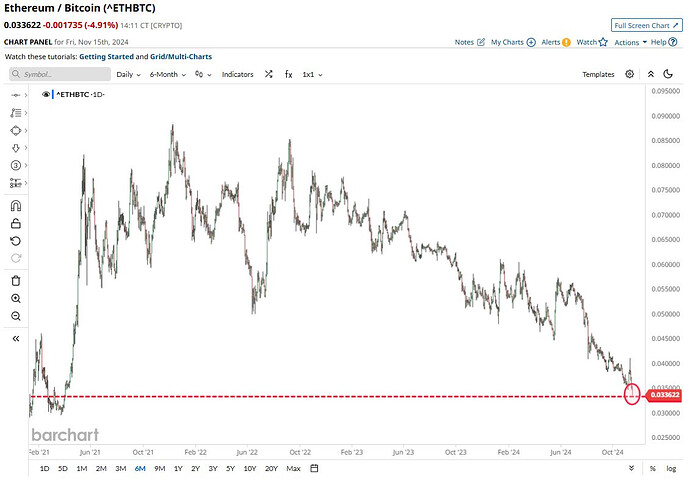690x481 pixels.
Task: Open the fx expressions tool
Action: click(x=288, y=74)
